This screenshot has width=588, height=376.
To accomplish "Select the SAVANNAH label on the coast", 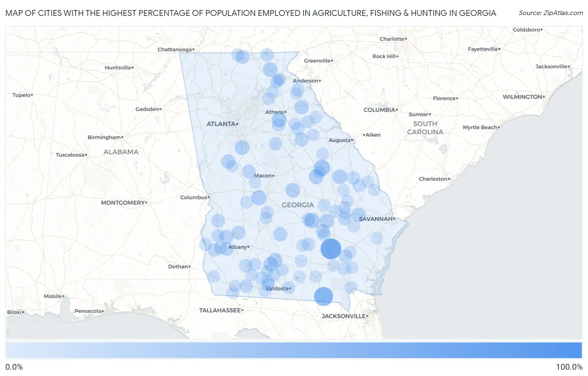I will tap(376, 219).
